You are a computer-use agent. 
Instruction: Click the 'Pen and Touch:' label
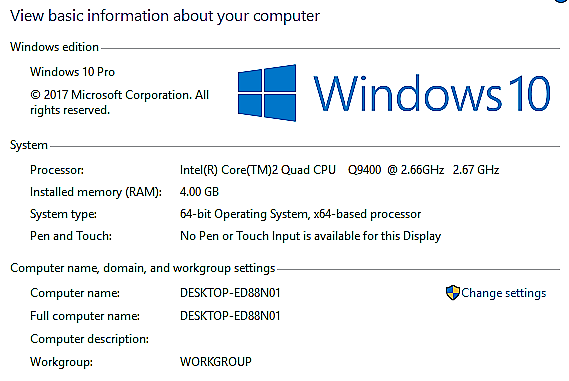click(71, 236)
